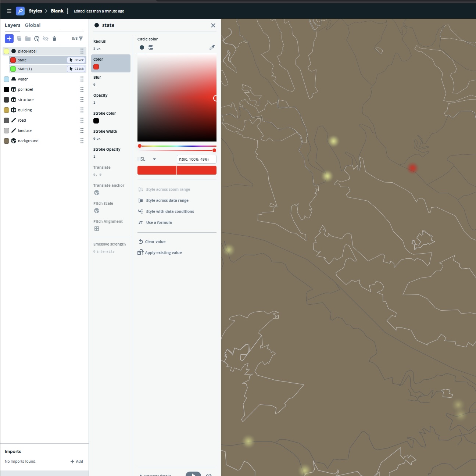Select the eyedropper tool for Circle color

212,47
